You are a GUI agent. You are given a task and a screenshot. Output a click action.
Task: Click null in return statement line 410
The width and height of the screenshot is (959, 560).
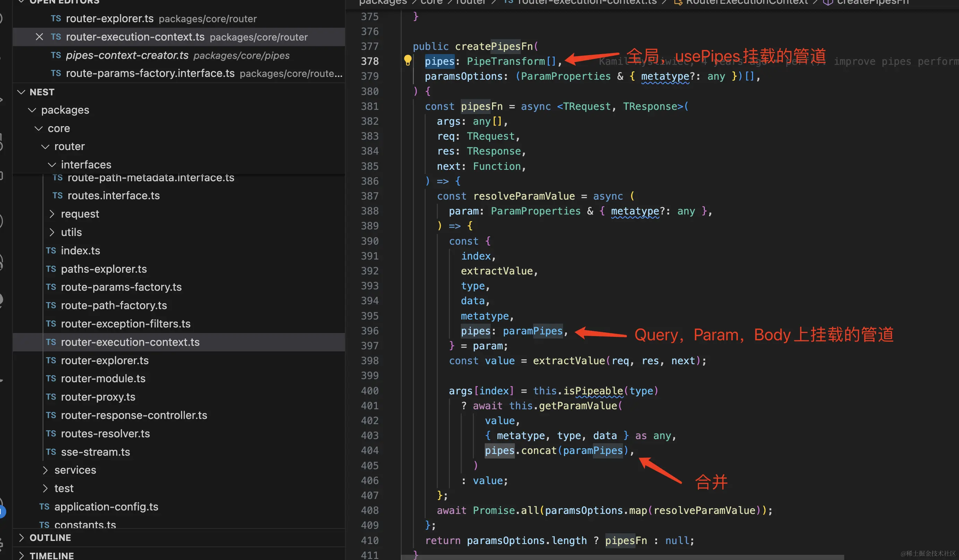tap(677, 540)
